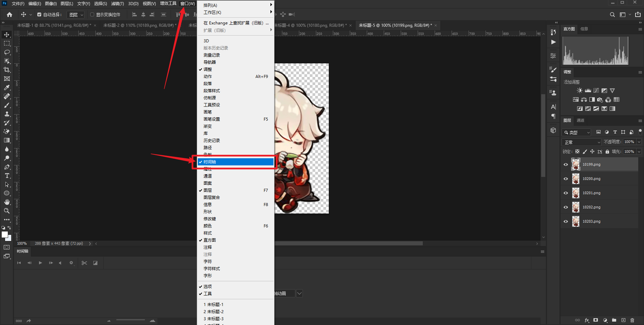
Task: Choose 画笔设置 in the window menu
Action: tap(235, 119)
